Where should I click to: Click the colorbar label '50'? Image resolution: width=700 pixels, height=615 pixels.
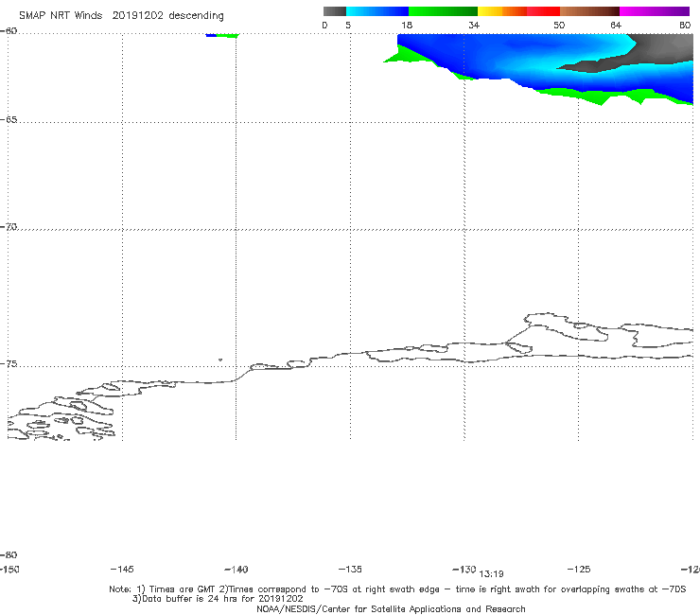coord(559,26)
